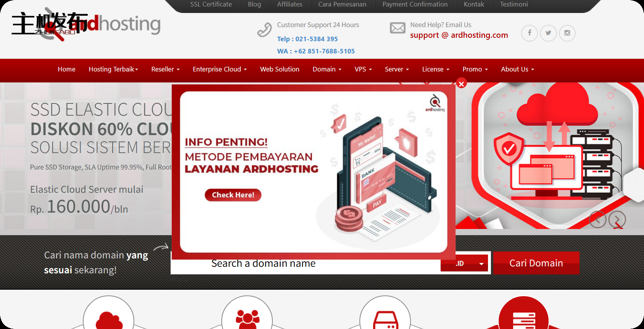The width and height of the screenshot is (644, 329).
Task: Open the Facebook social icon
Action: (529, 33)
